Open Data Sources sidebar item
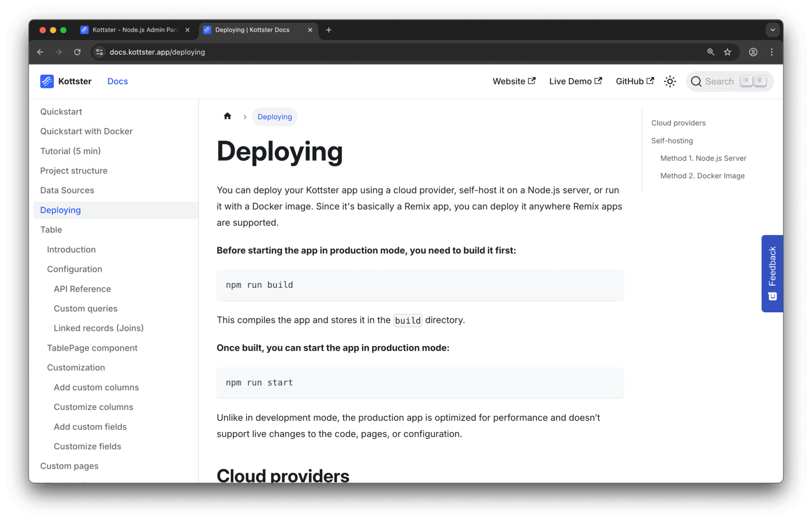 coord(67,190)
